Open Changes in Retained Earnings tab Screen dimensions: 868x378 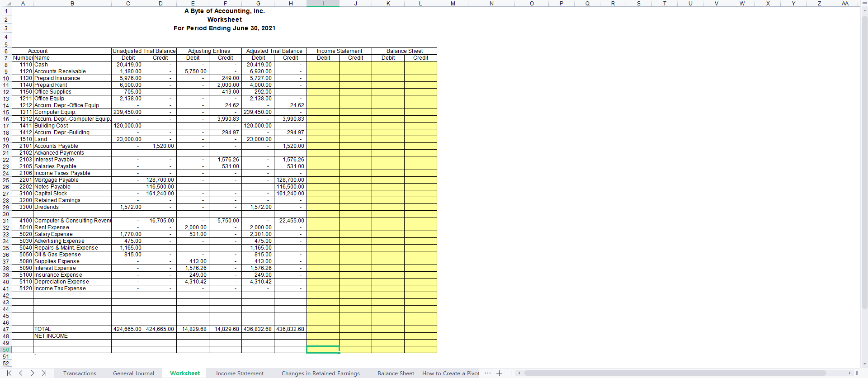tap(321, 373)
